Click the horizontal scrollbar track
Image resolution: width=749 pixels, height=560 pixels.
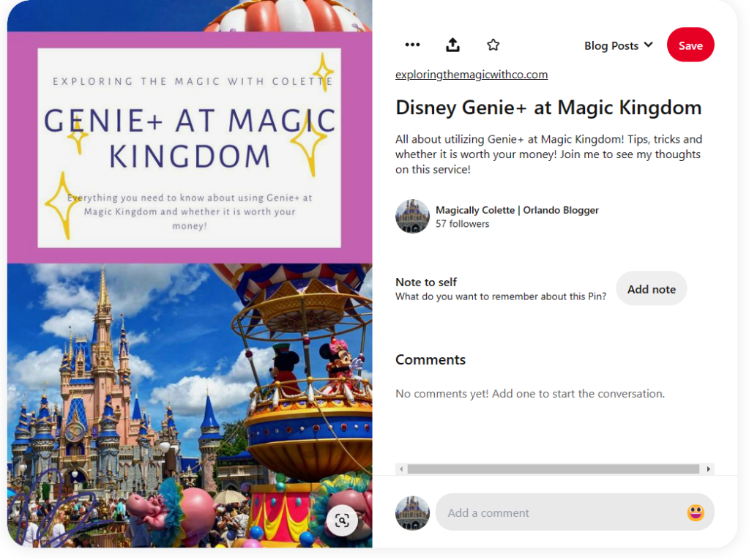click(554, 469)
